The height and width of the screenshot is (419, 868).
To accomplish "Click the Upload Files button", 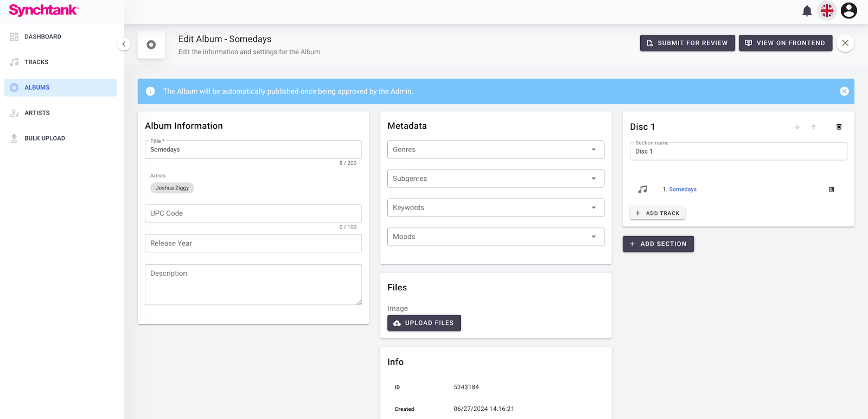I will pos(424,323).
